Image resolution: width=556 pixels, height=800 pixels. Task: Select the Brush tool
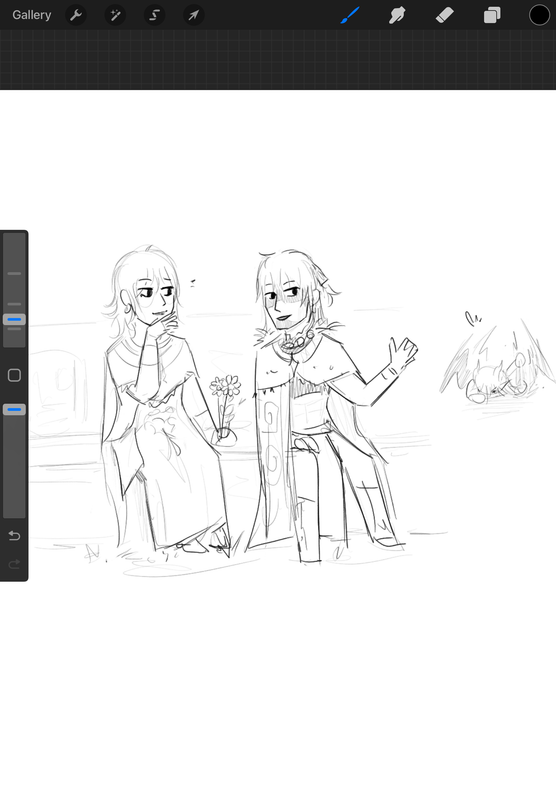(x=350, y=15)
